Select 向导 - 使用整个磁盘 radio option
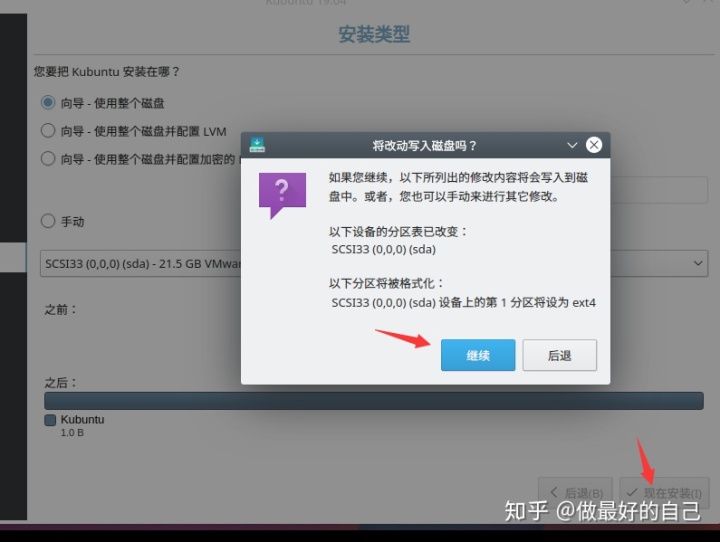 (x=48, y=102)
